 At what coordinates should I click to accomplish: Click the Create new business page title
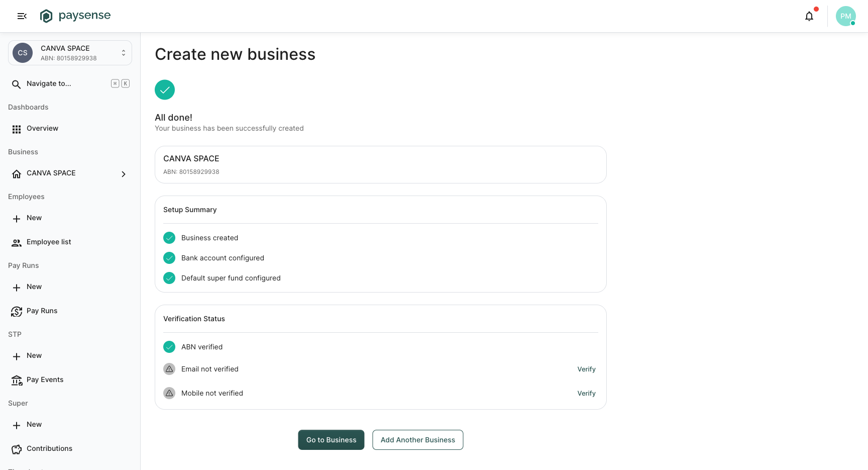(235, 54)
